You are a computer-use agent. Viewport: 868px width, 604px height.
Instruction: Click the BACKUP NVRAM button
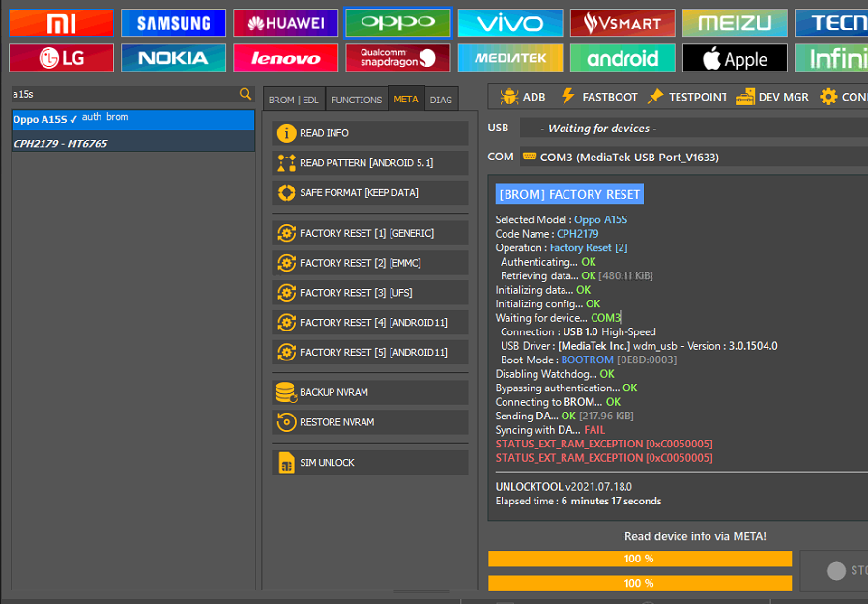pos(370,392)
